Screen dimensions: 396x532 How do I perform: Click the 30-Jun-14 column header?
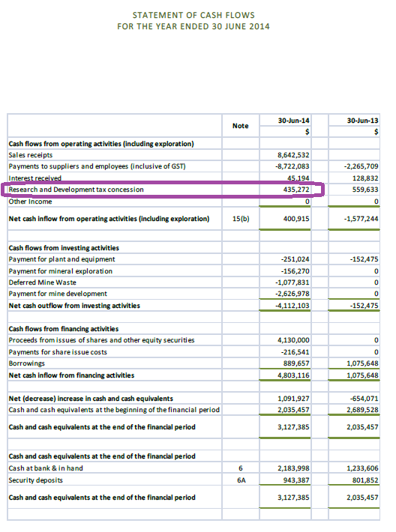point(293,121)
